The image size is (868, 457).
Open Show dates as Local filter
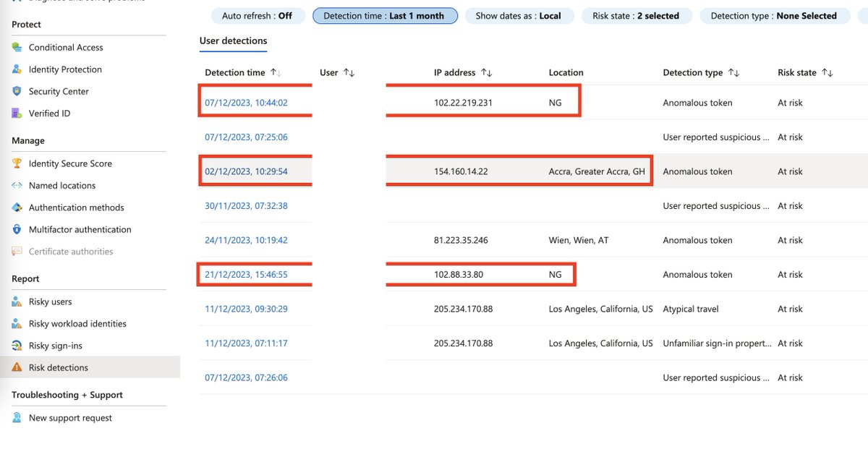tap(519, 16)
